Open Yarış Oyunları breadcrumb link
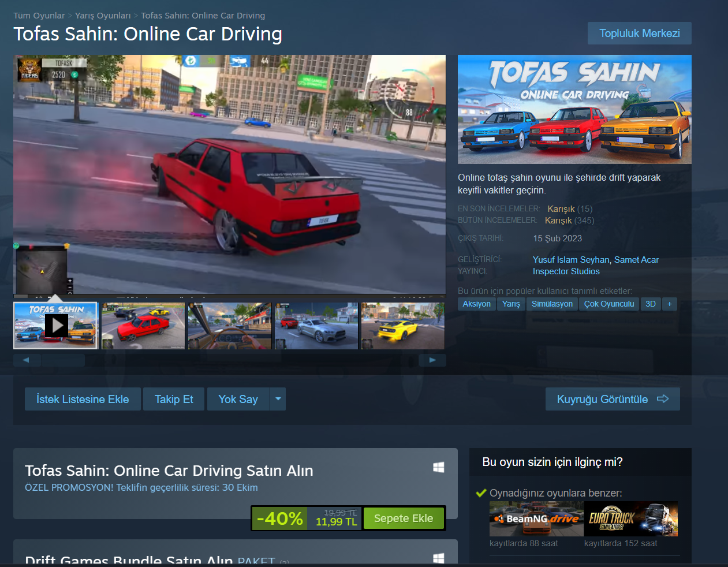The image size is (728, 567). pos(103,16)
